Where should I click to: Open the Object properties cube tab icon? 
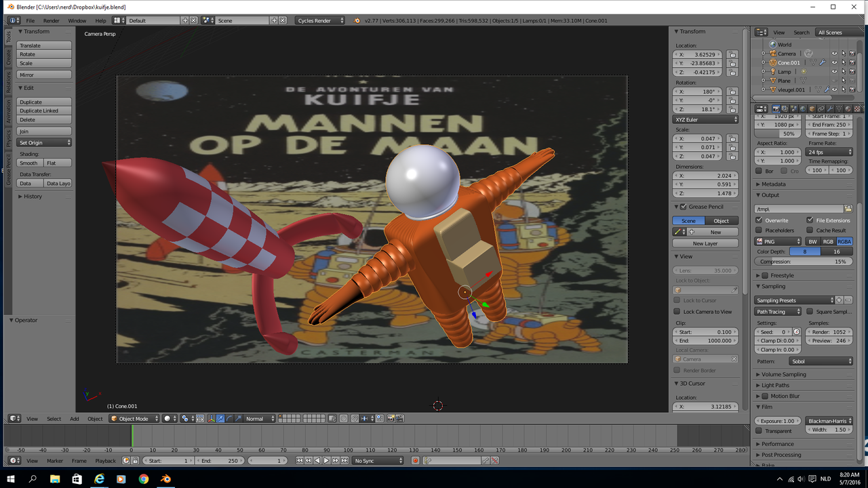tap(812, 108)
